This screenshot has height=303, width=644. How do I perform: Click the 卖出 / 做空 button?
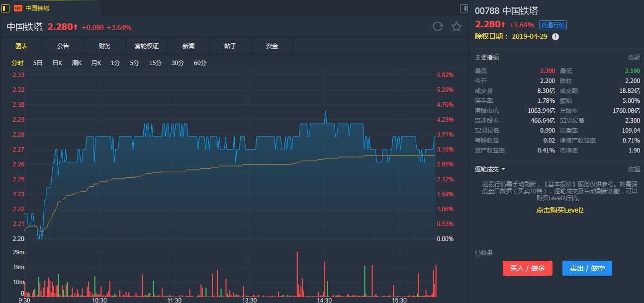click(587, 268)
